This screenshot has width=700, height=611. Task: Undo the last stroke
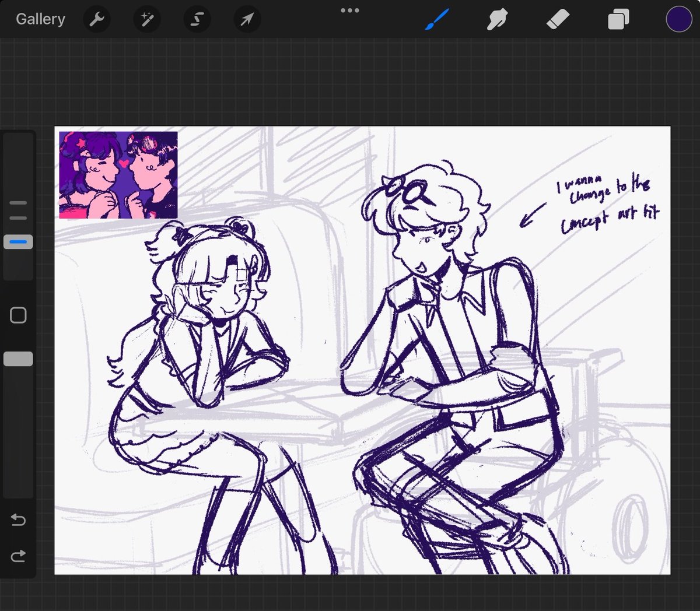18,519
